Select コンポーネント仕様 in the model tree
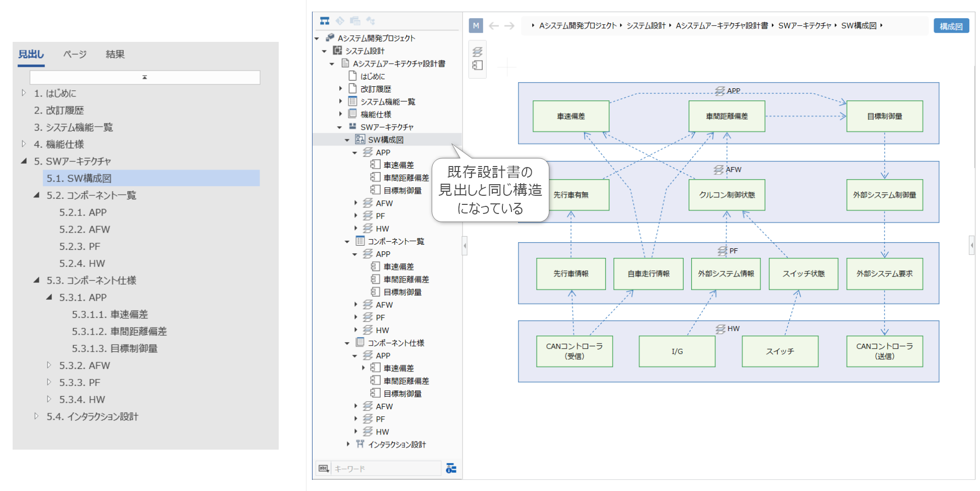 396,343
